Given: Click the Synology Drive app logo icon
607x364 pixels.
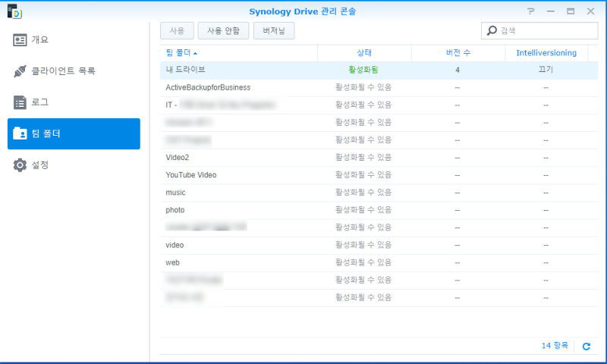Looking at the screenshot, I should [x=14, y=11].
